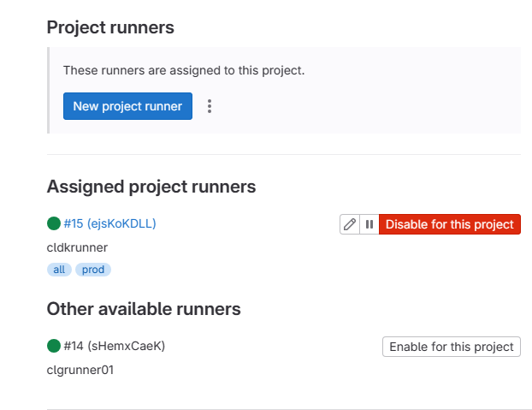This screenshot has width=532, height=410.
Task: Disable runner #15 for this project
Action: pyautogui.click(x=449, y=224)
